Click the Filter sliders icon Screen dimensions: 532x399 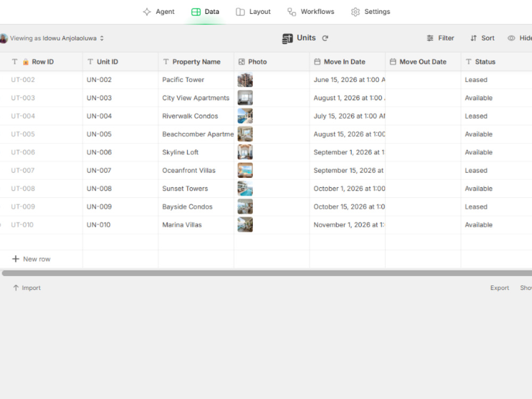[430, 38]
